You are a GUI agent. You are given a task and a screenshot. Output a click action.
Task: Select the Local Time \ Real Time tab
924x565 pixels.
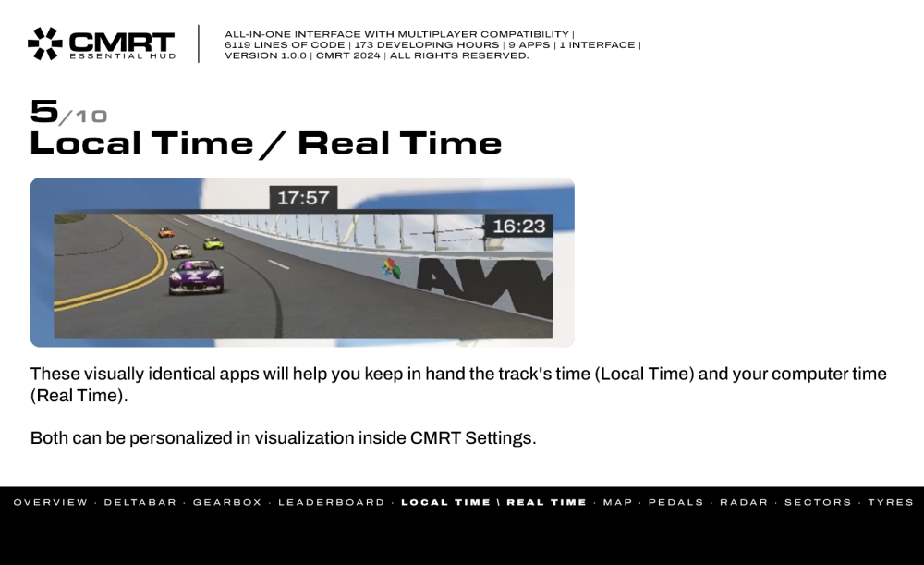493,502
